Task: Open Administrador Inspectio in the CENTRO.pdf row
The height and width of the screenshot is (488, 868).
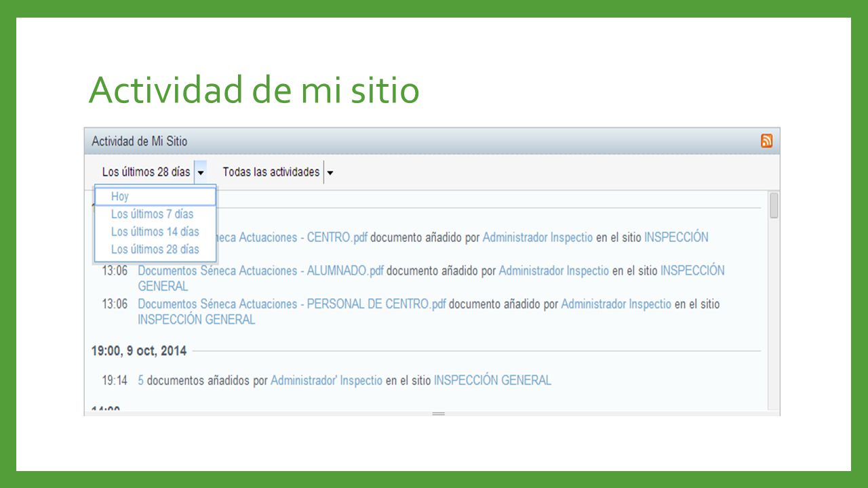Action: point(538,238)
